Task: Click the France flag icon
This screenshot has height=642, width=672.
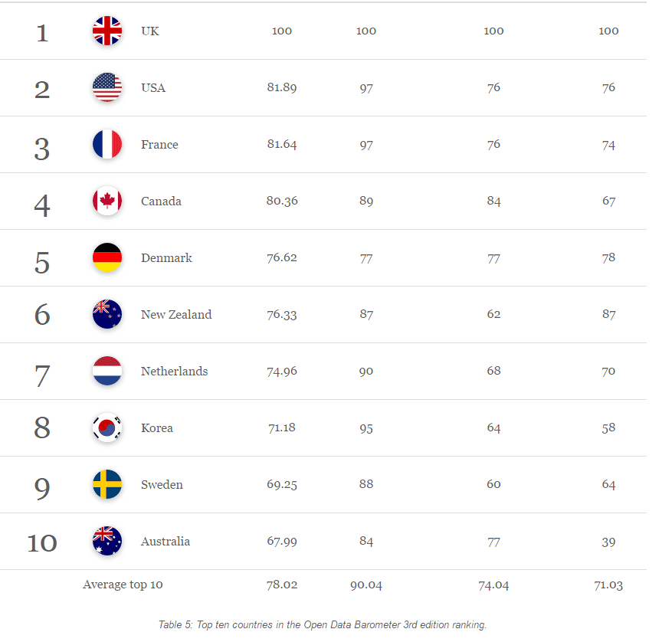Action: coord(107,145)
